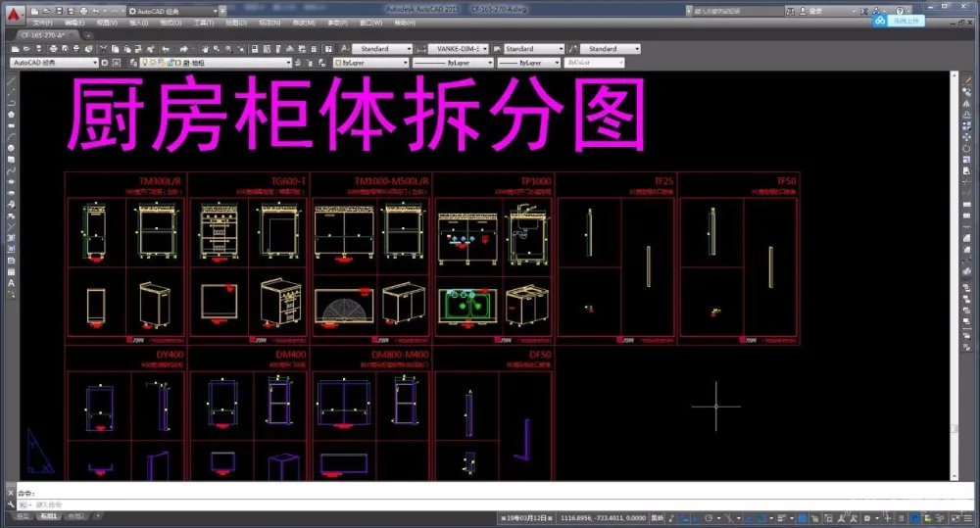Click Cut scissors icon in standard toolbar
The height and width of the screenshot is (528, 980).
(104, 49)
